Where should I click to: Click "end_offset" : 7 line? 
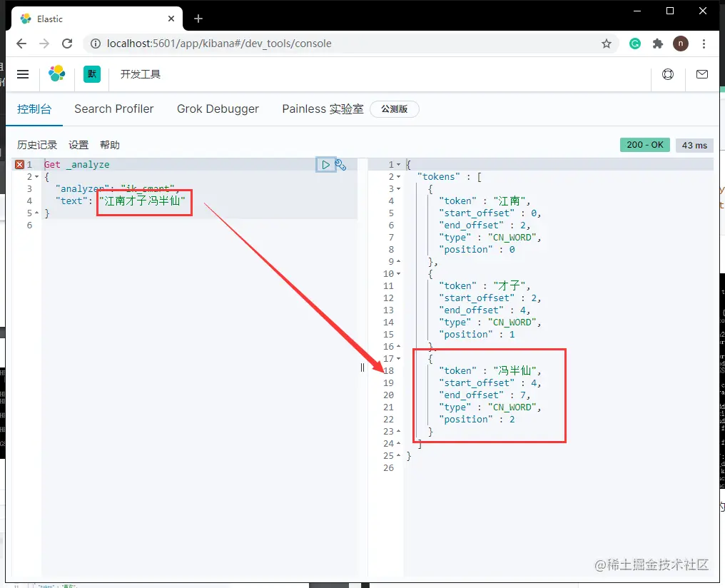pos(485,395)
